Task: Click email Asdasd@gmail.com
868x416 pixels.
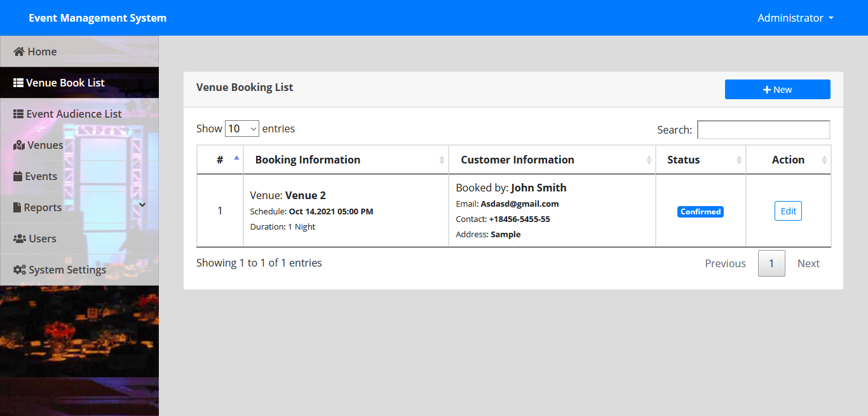Action: 520,204
